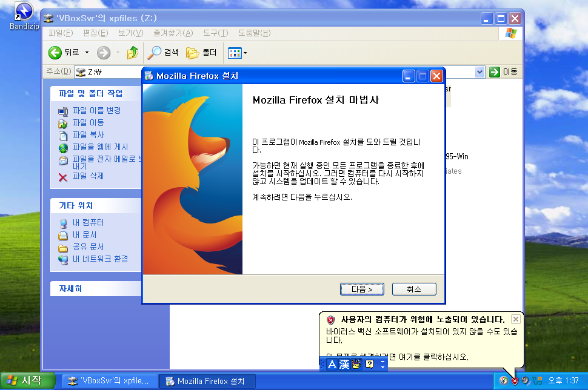Click the forward navigation arrow in Explorer
The height and width of the screenshot is (390, 588).
tap(104, 53)
